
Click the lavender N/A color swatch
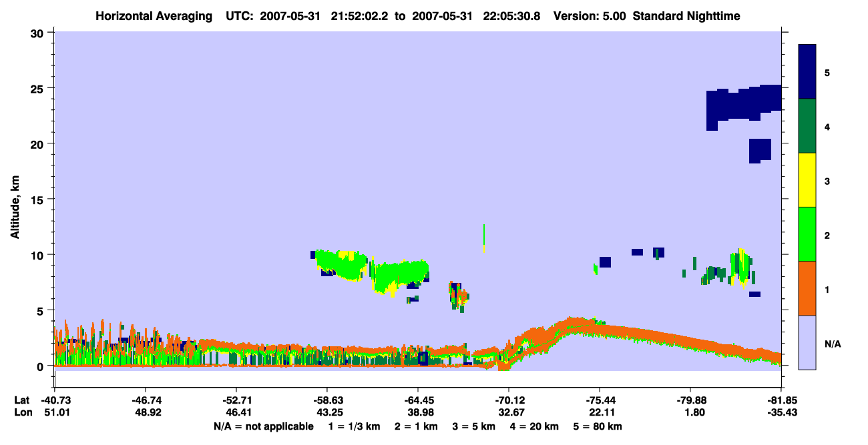tap(807, 342)
